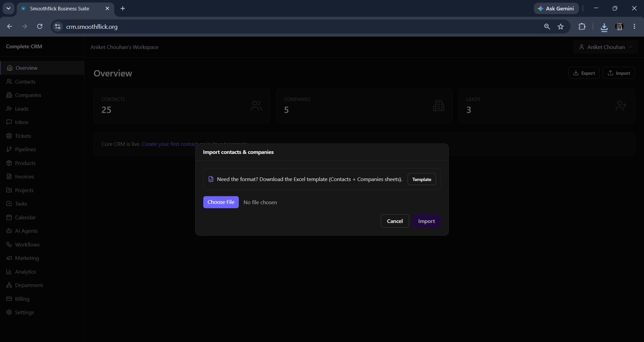Open the browser downloads icon

pos(604,27)
